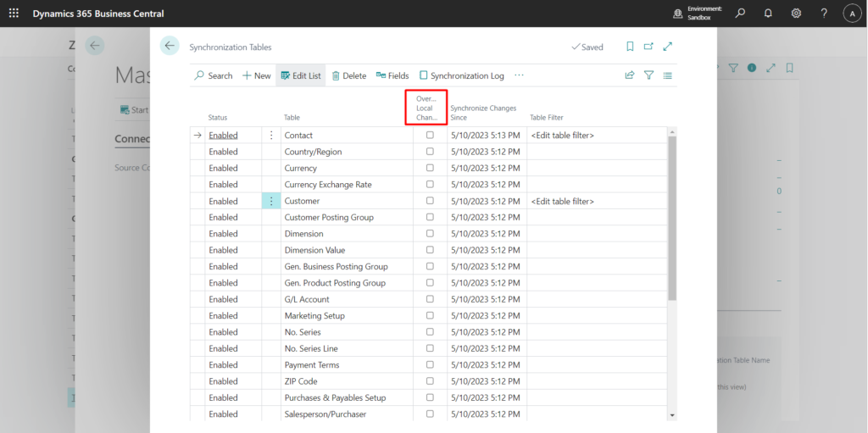Click bookmark icon on background page
Viewport: 868px width, 433px height.
pos(789,68)
